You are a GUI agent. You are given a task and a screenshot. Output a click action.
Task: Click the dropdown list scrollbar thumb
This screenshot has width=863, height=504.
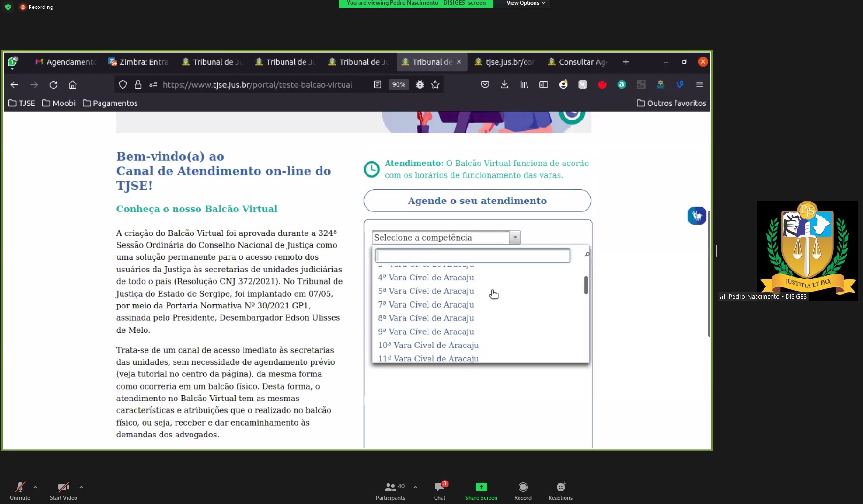tap(586, 285)
